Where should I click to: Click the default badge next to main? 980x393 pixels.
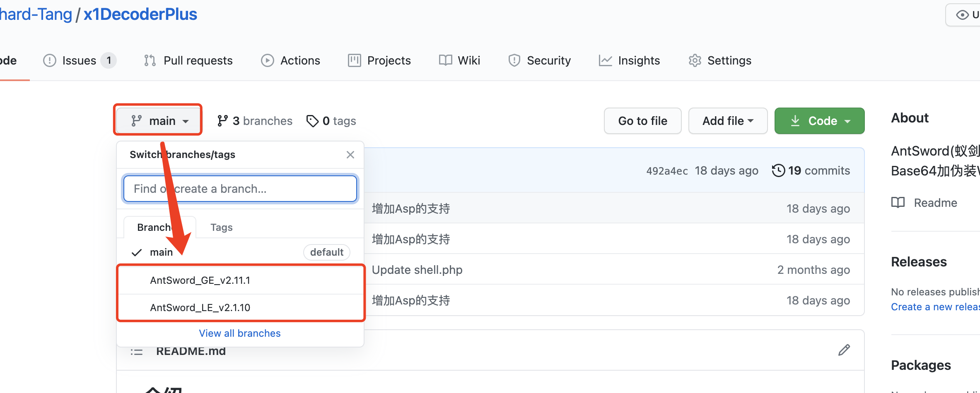click(x=327, y=252)
